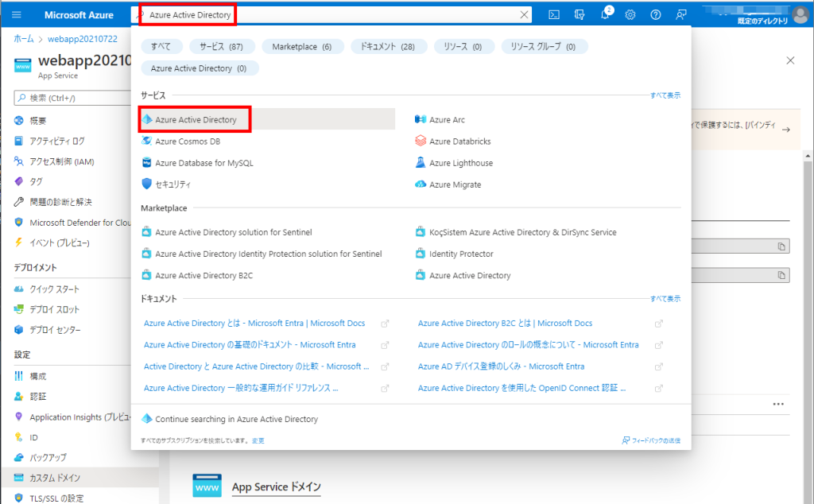This screenshot has width=814, height=504.
Task: Open Cloud Shell from the top bar
Action: 554,14
